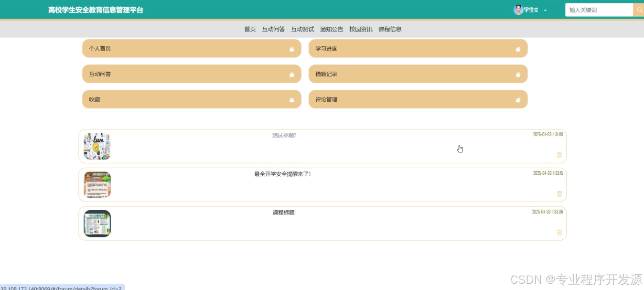Click the home icon on 个人首页 card
The width and height of the screenshot is (644, 290).
tap(291, 49)
